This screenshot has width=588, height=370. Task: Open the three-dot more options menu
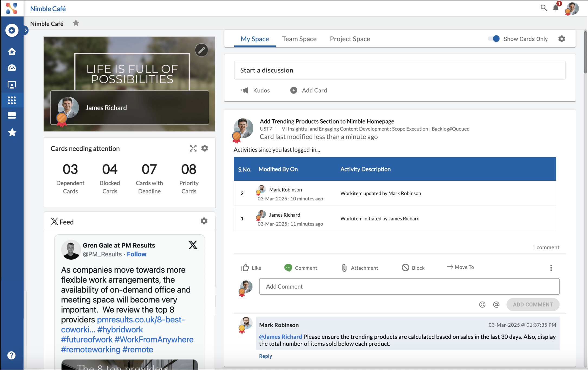pos(551,268)
